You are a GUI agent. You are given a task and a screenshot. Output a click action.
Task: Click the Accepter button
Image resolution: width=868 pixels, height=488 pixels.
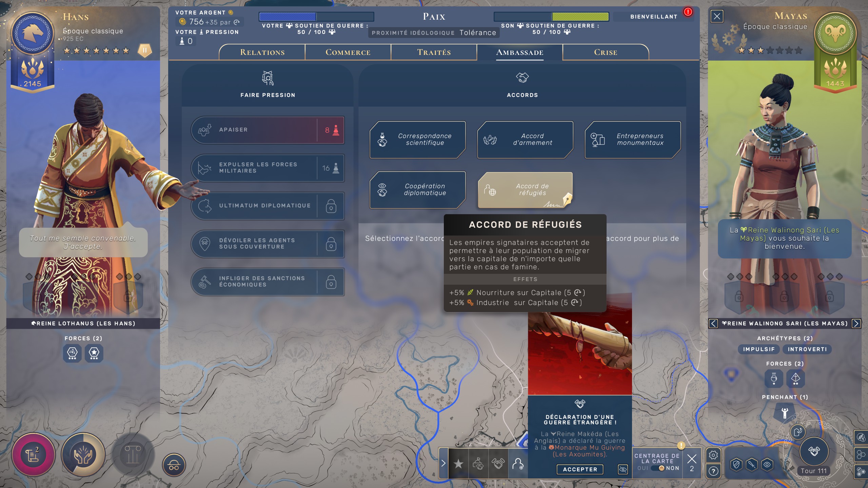[580, 469]
